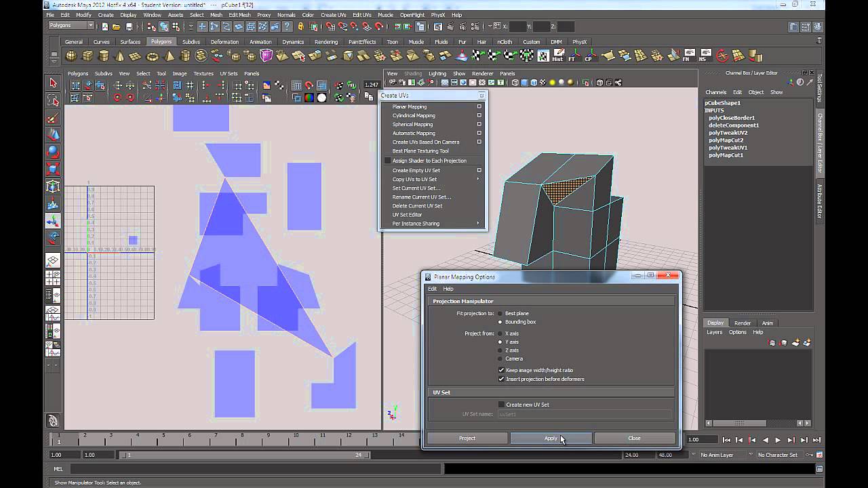
Task: Choose the Paint Selection tool
Action: point(53,118)
